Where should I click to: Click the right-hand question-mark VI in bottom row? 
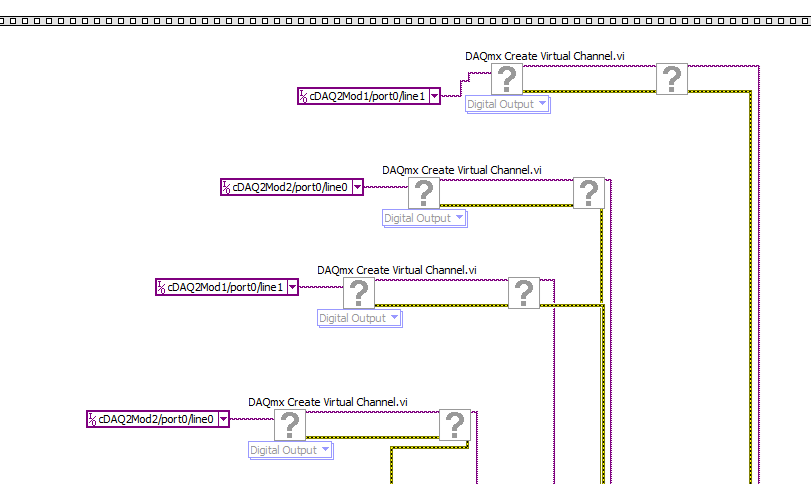[x=455, y=425]
